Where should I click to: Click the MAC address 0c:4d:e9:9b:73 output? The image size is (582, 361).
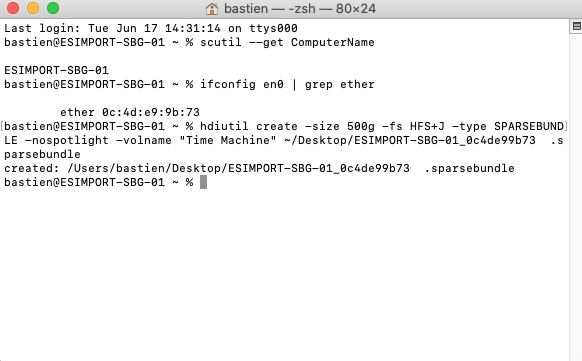coord(151,112)
